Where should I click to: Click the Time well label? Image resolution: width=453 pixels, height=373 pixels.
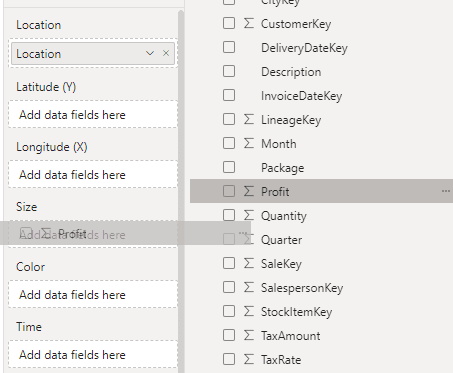[29, 327]
